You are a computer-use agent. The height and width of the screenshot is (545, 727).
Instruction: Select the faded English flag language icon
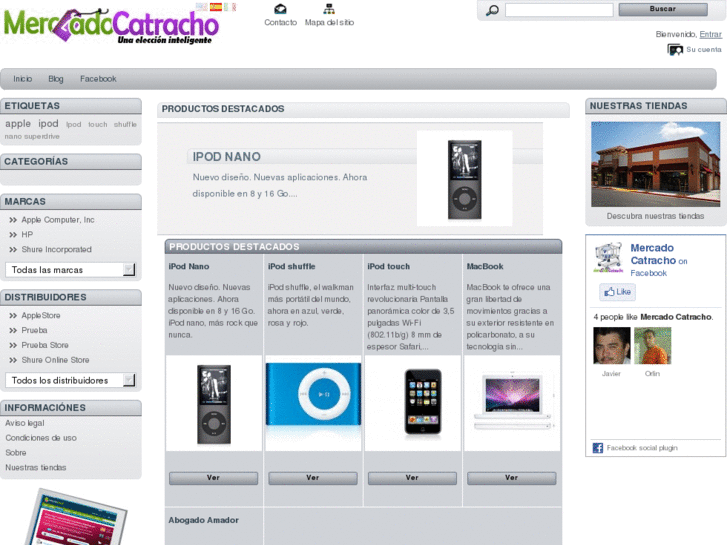(201, 6)
